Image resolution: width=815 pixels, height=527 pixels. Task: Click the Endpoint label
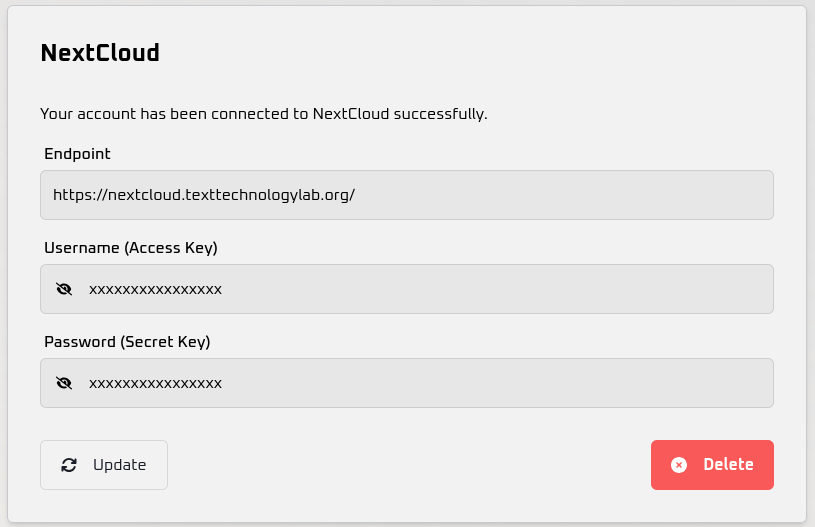77,154
